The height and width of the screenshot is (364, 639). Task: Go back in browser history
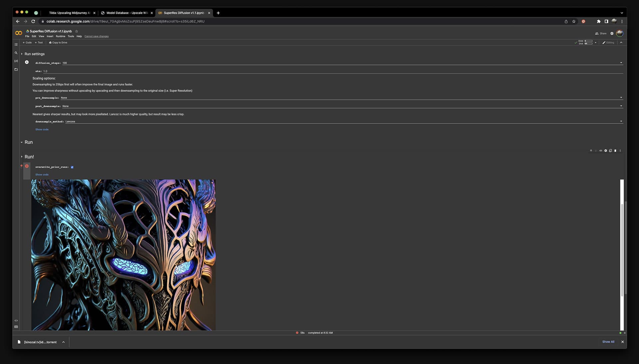pos(18,21)
